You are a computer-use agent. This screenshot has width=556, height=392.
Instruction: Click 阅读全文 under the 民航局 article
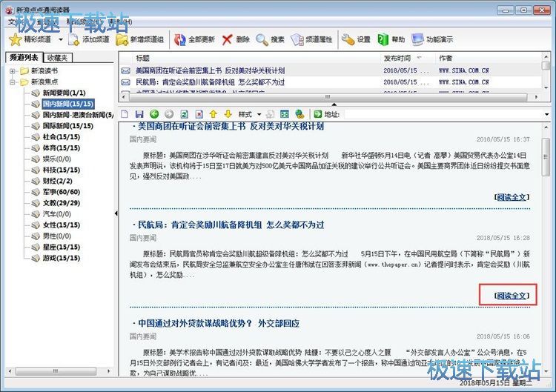tap(512, 296)
